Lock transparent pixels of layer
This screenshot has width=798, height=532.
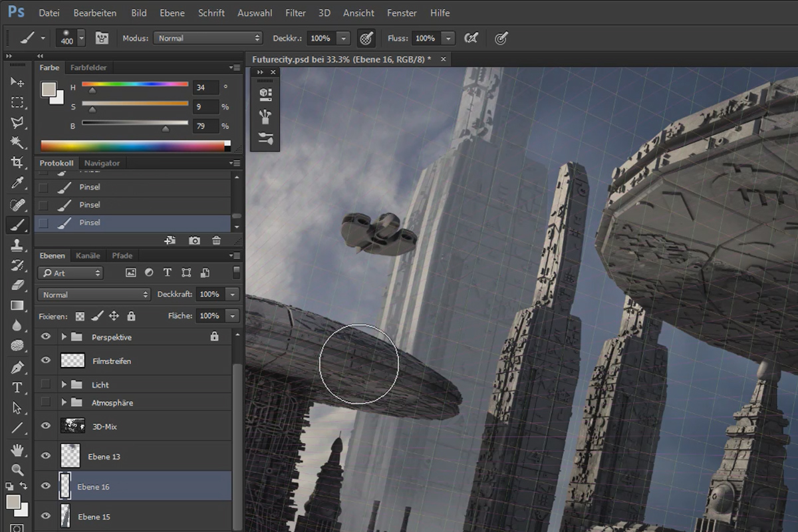[80, 317]
